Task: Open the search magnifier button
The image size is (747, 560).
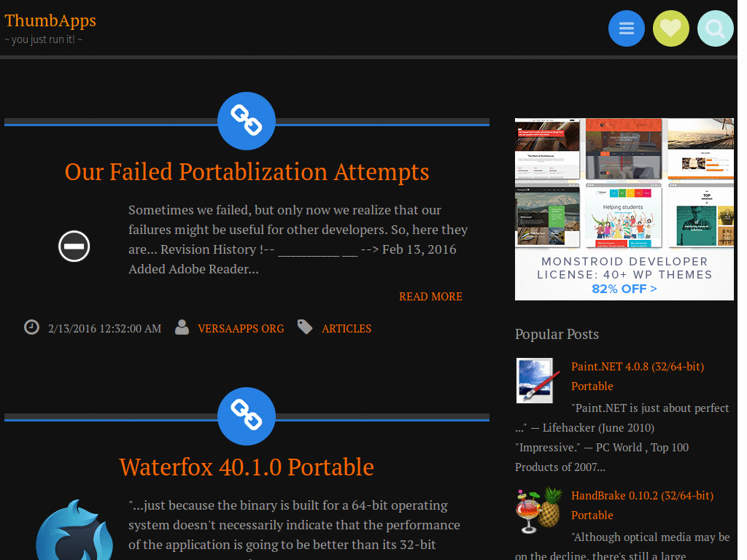Action: coord(715,28)
